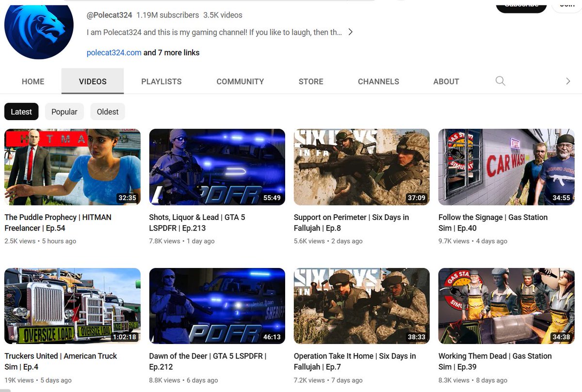This screenshot has width=582, height=392.
Task: Select the VIDEOS tab
Action: point(93,81)
